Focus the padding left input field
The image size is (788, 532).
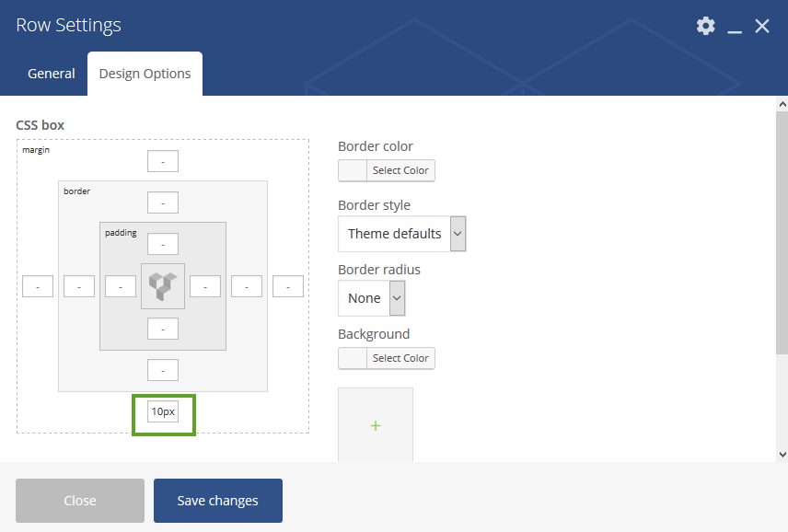point(121,286)
